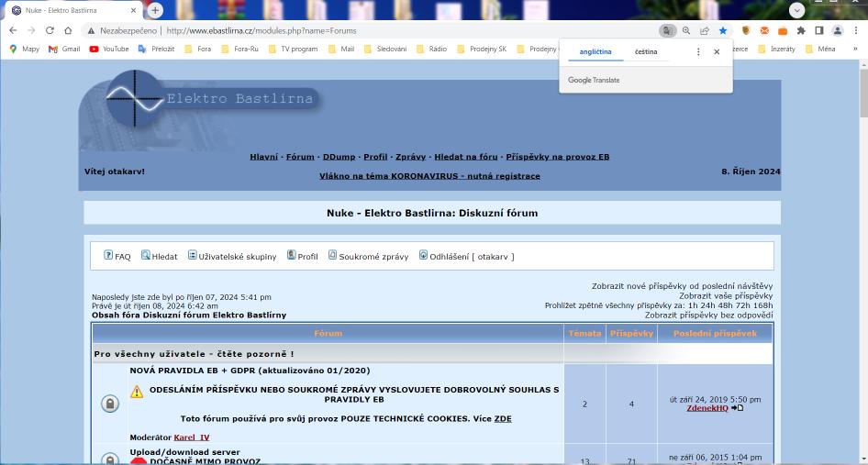This screenshot has height=465, width=868.
Task: Open the Chrome three-dot main menu
Action: tap(854, 30)
